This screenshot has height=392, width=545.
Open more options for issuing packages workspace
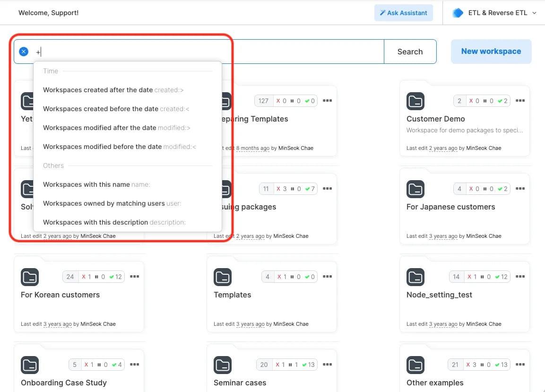tap(327, 189)
